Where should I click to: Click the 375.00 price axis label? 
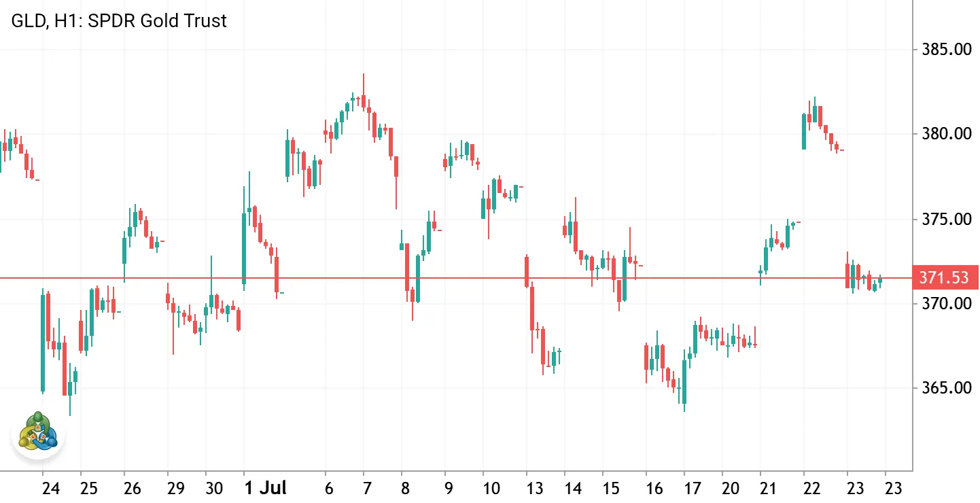tap(945, 220)
